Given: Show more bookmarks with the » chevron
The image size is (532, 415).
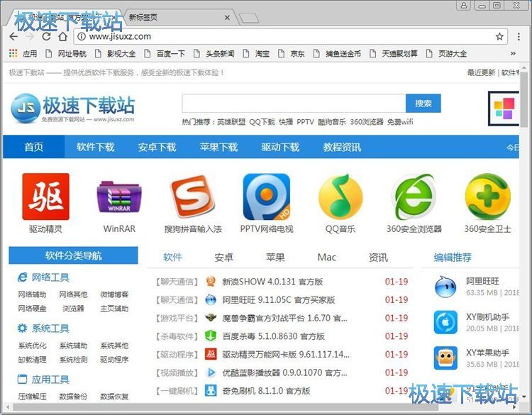Looking at the screenshot, I should [513, 53].
